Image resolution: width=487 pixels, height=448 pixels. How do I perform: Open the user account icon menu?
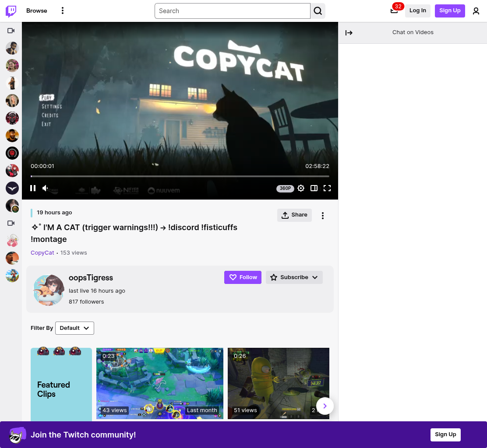click(476, 11)
